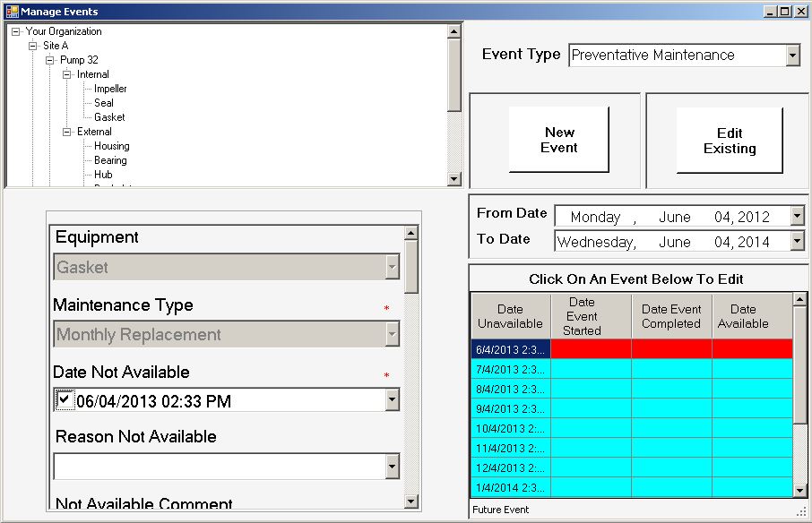Collapse the Site A tree node
This screenshot has height=523, width=812.
(33, 46)
